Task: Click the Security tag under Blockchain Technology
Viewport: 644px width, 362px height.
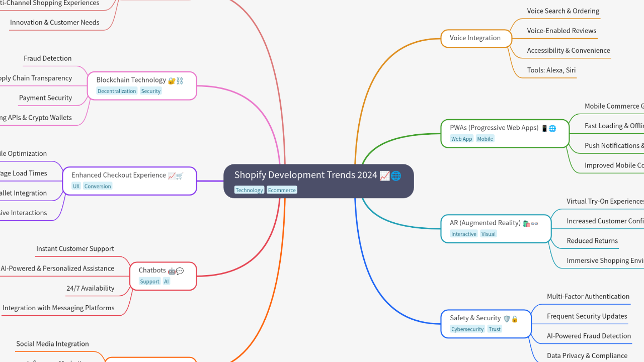Action: click(x=150, y=91)
